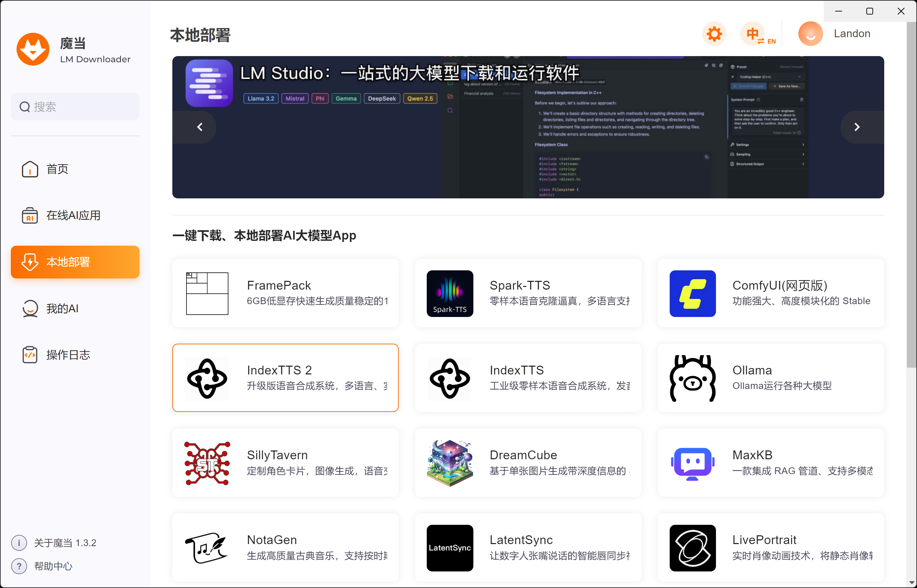Click the LatentSync title text
Screen dimensions: 917x588
tap(521, 540)
